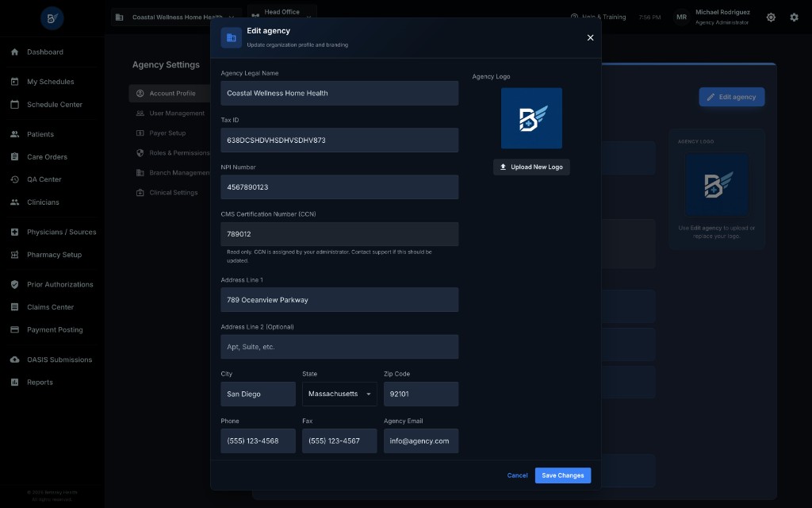The image size is (812, 508).
Task: Expand the Coastal Wellness Home Health agency selector
Action: pos(176,17)
